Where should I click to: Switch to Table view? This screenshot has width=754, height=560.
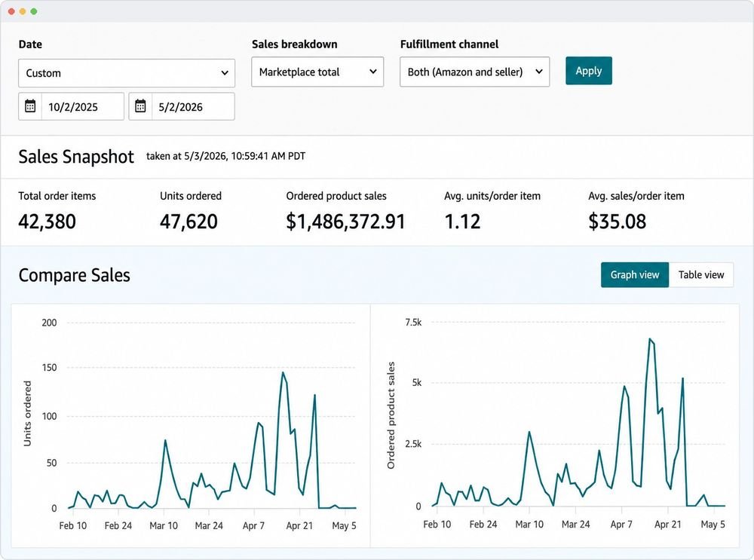click(x=701, y=275)
